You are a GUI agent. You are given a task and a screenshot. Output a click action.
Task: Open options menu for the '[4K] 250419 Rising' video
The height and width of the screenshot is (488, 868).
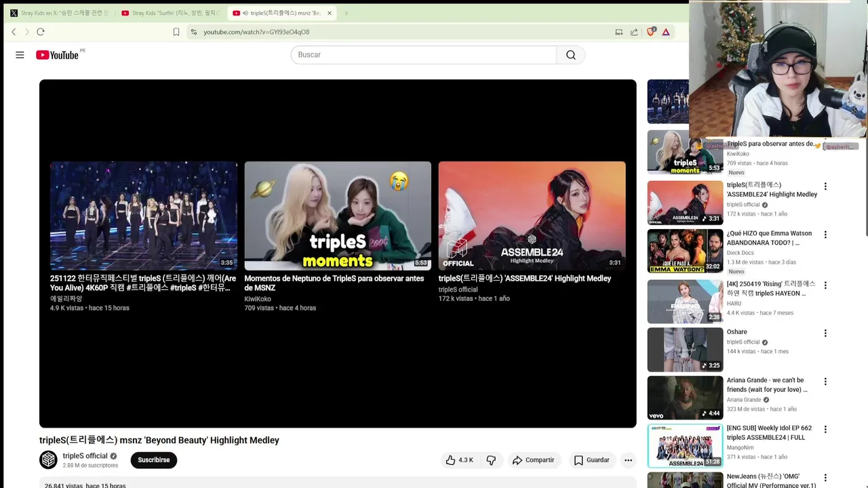(x=825, y=285)
